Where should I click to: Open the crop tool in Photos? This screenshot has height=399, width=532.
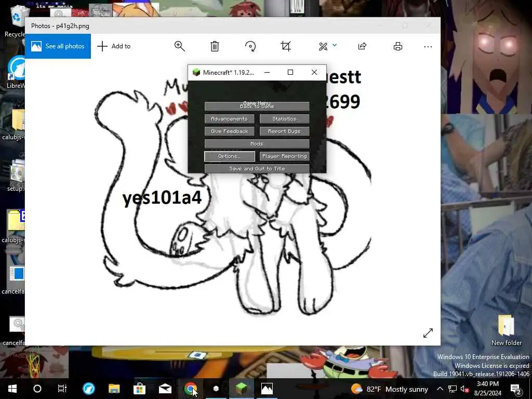click(x=286, y=46)
